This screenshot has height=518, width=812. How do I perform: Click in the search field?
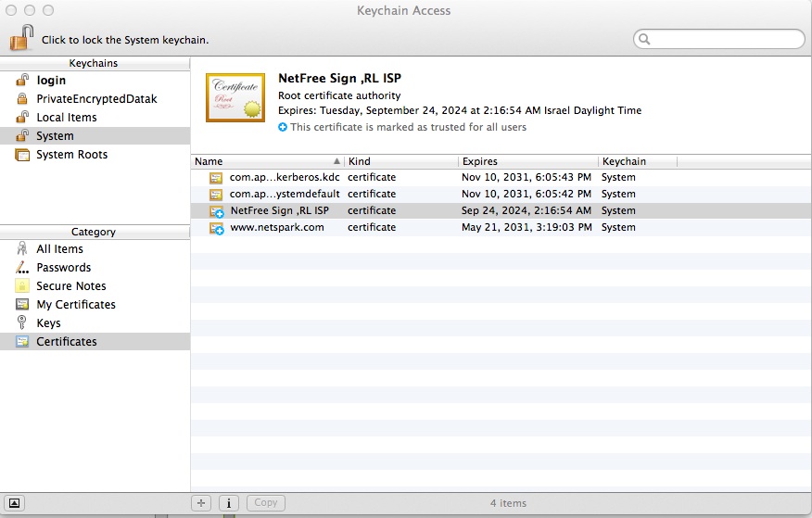(718, 39)
